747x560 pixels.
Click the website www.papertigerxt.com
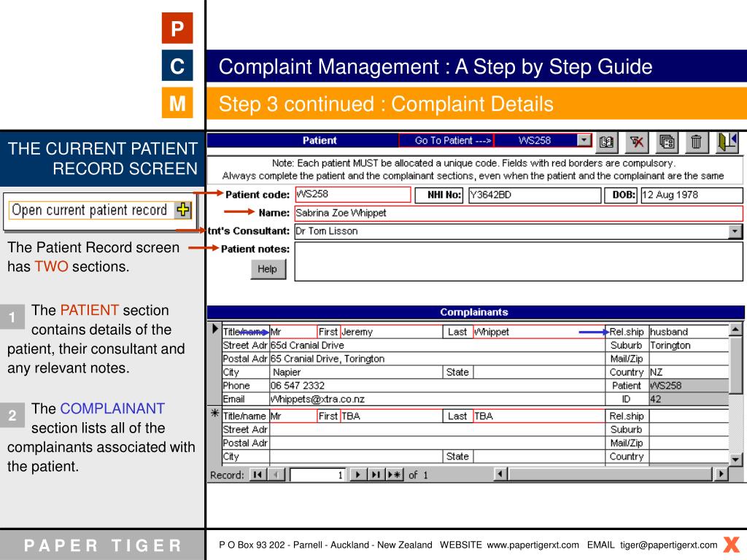pos(533,545)
